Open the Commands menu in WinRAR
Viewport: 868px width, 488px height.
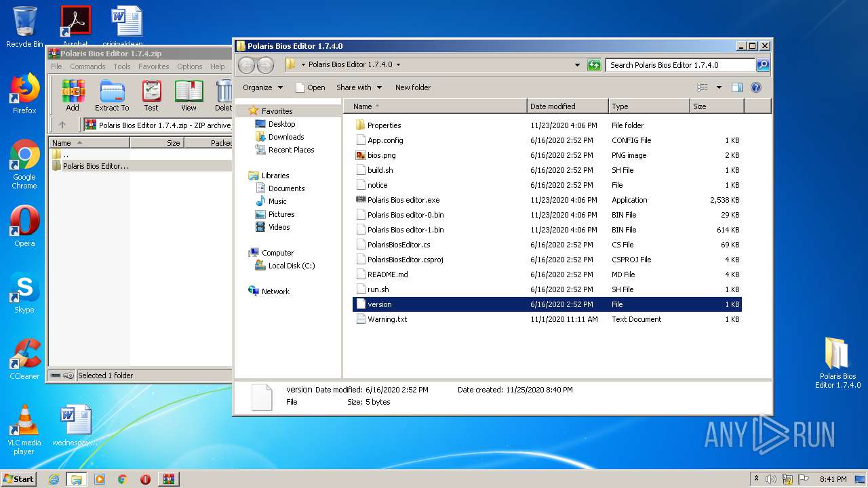(87, 66)
